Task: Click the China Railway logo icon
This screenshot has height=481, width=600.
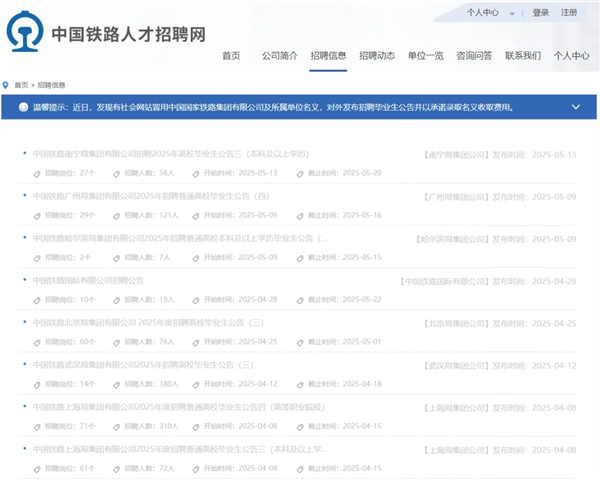Action: pyautogui.click(x=25, y=31)
